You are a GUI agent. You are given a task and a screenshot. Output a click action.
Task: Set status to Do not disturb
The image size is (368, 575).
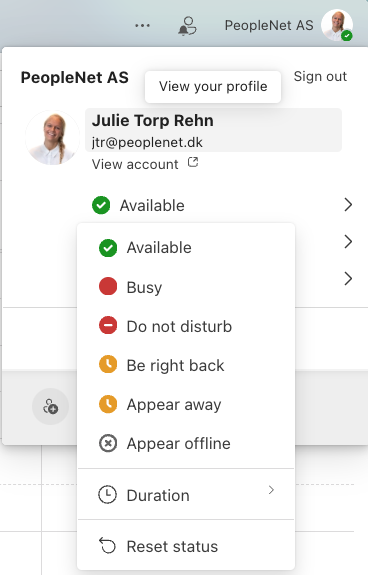186,326
